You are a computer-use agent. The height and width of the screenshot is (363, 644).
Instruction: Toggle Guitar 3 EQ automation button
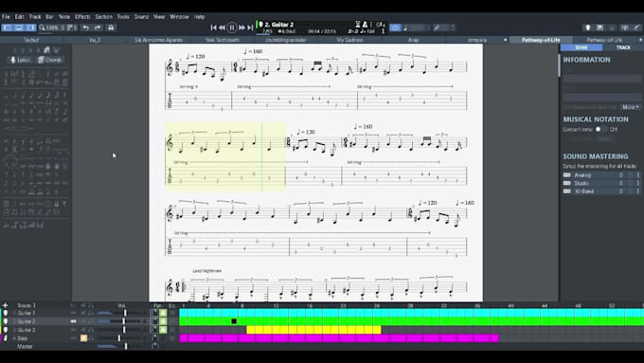click(164, 330)
